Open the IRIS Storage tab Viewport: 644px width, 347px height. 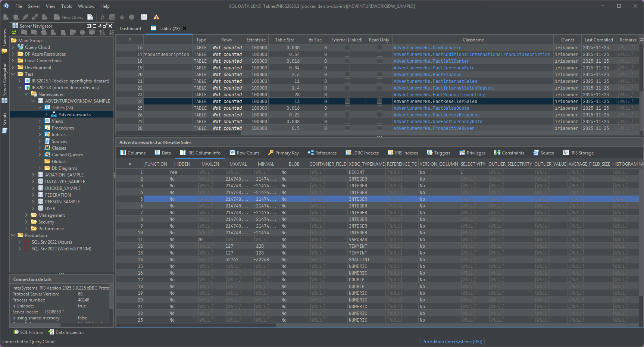(578, 153)
